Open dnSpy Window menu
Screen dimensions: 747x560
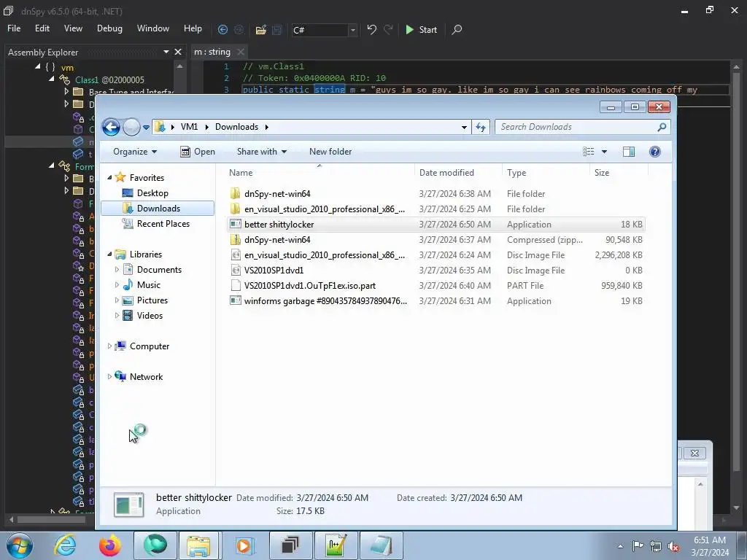point(153,28)
